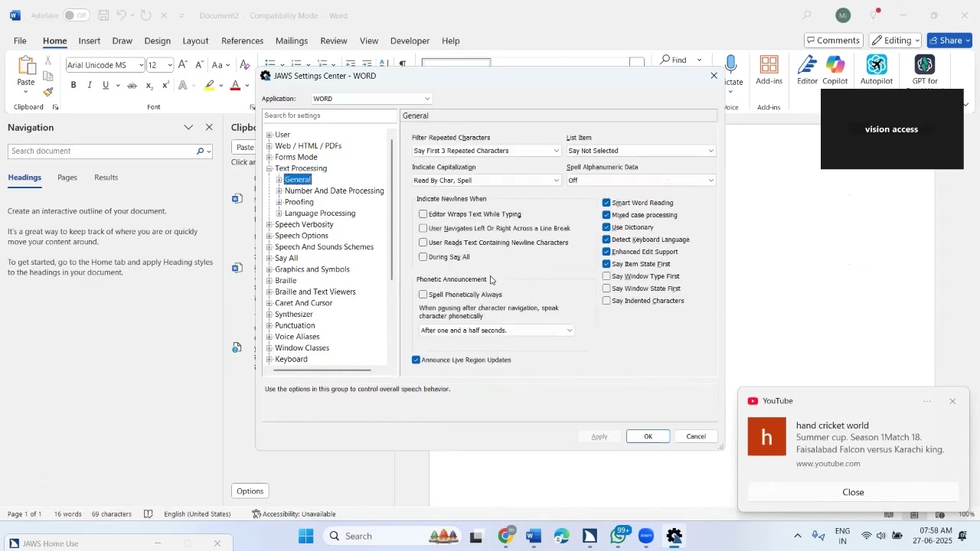Apply the yellow text highlight color
Viewport: 980px width, 551px height.
209,85
